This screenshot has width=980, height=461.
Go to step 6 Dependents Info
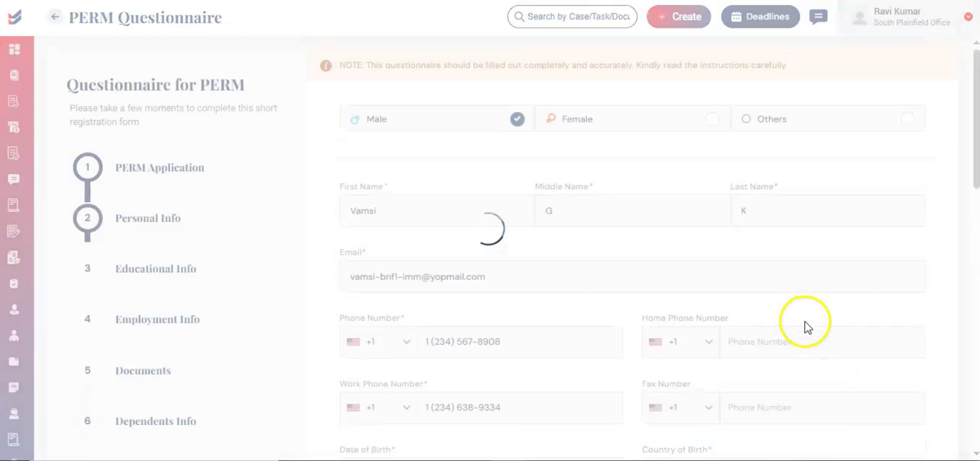[155, 421]
